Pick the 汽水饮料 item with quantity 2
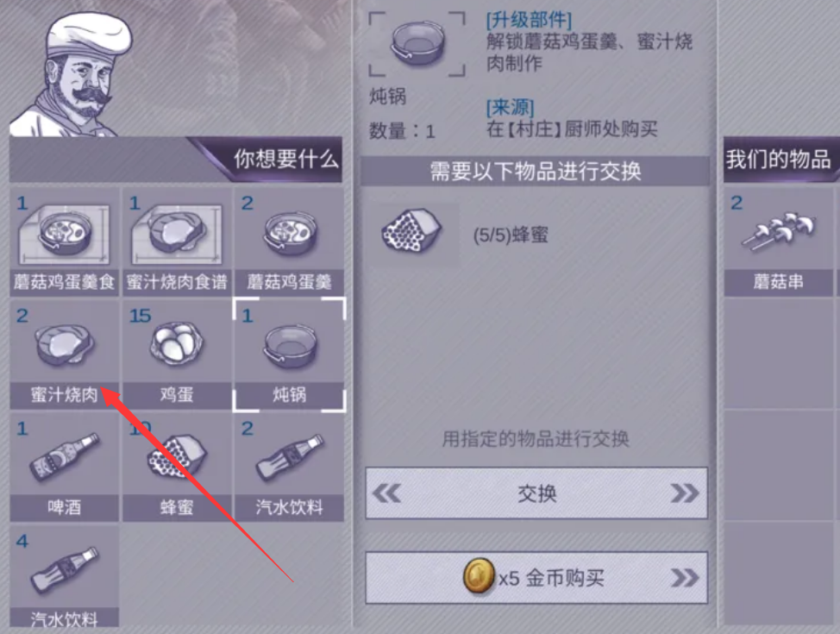 pyautogui.click(x=289, y=467)
